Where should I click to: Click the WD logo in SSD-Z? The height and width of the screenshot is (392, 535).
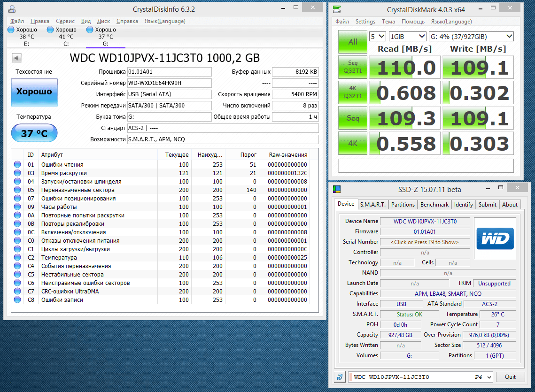495,238
